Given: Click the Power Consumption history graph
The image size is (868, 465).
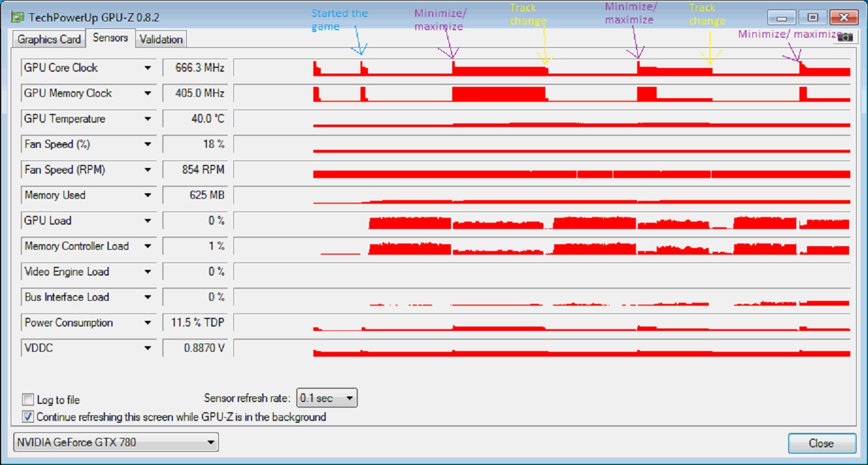Looking at the screenshot, I should pos(542,323).
